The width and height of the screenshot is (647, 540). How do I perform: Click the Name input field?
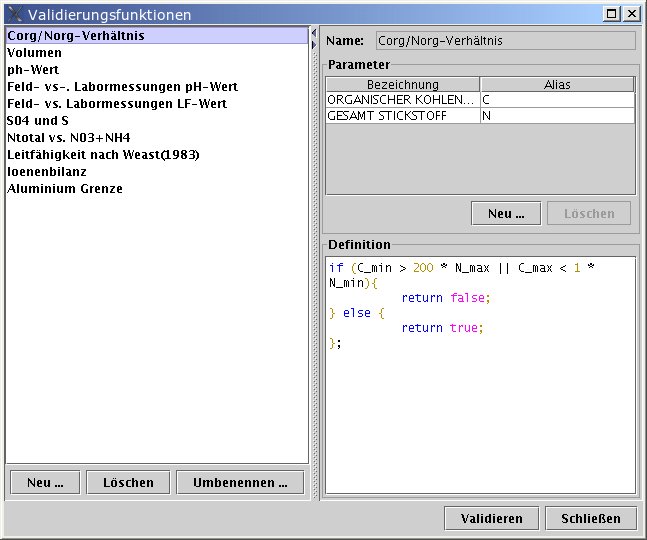(x=506, y=40)
